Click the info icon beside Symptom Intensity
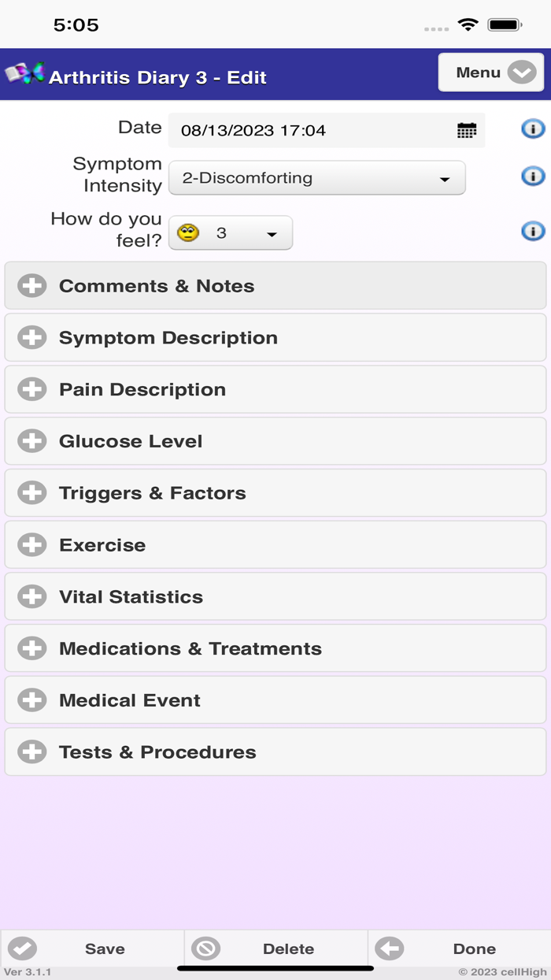The height and width of the screenshot is (980, 551). (x=534, y=176)
